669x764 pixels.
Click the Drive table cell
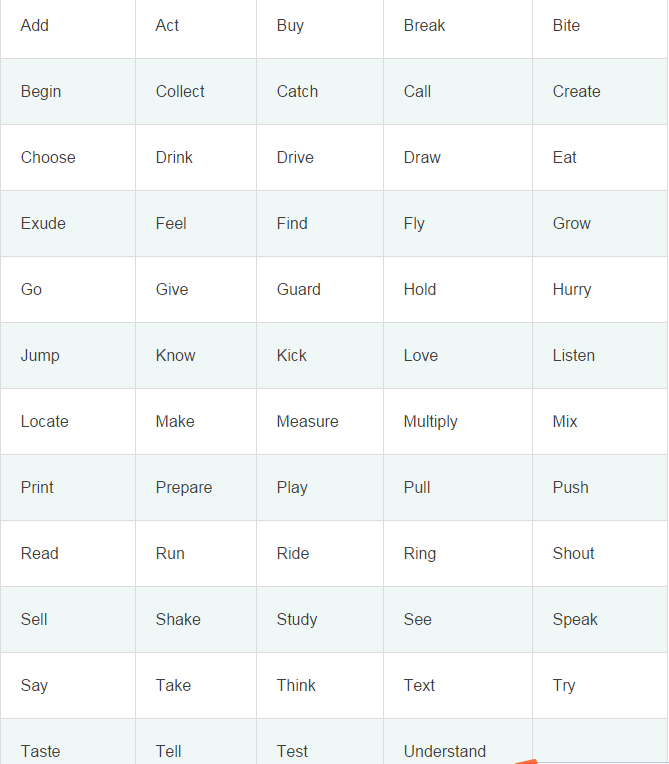pyautogui.click(x=320, y=157)
